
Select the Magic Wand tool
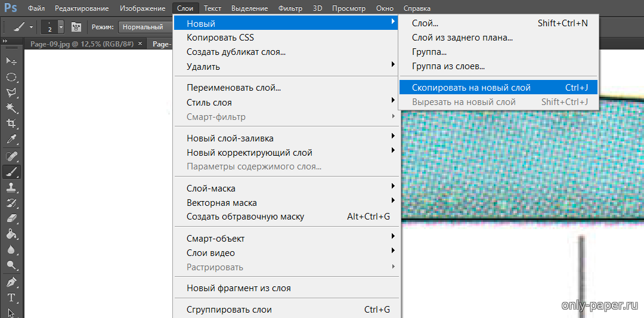[11, 108]
